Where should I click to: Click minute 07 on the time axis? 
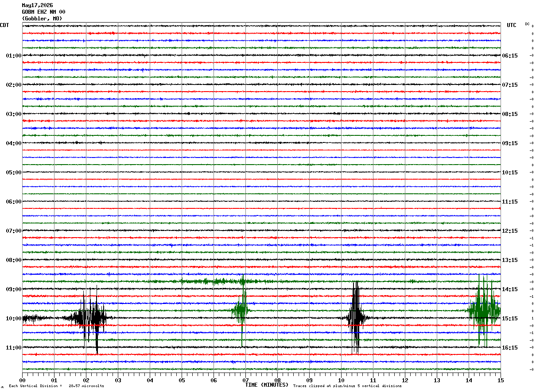tap(245, 380)
